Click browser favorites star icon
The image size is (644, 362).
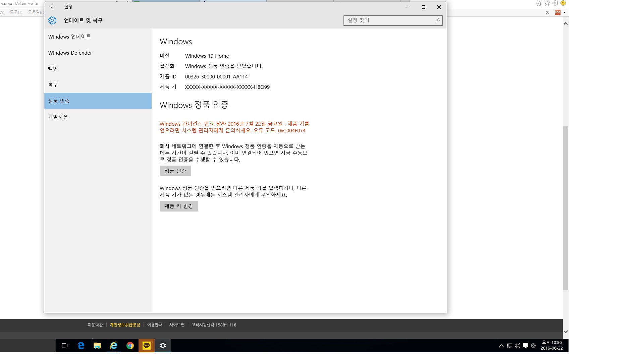547,3
